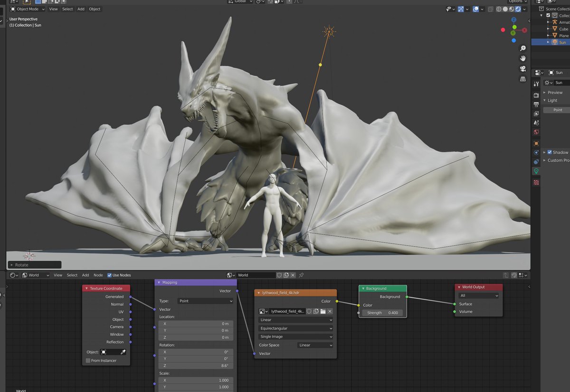Open the Color Space Linear dropdown

[x=315, y=345]
